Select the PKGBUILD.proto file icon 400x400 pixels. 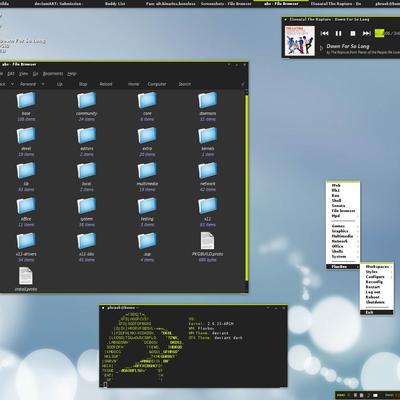207,241
